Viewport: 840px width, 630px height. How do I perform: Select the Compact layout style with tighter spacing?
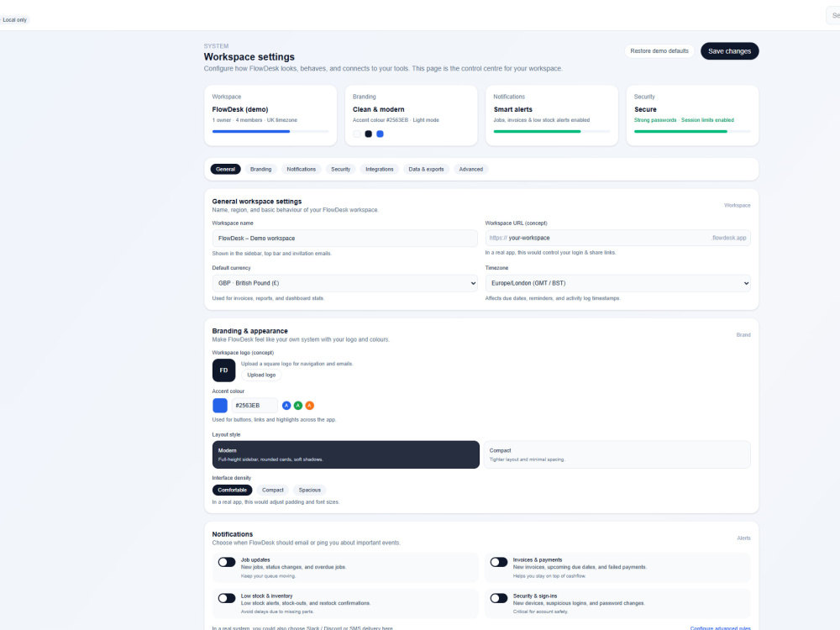(617, 454)
